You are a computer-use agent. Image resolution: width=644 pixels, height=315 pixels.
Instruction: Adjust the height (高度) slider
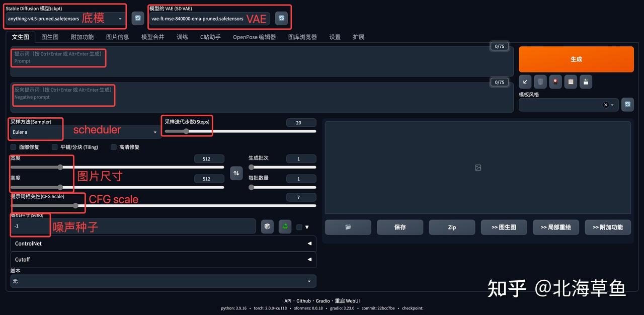point(117,187)
